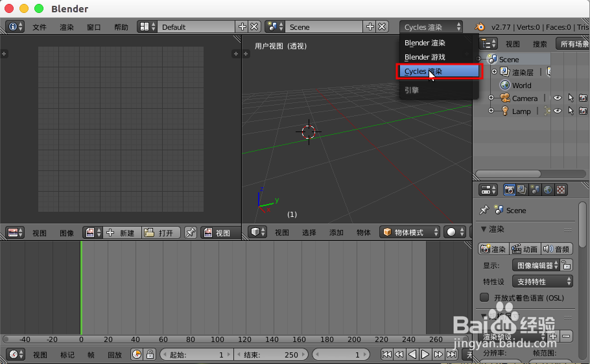The image size is (590, 364).
Task: Open the Image editor type selector
Action: (15, 233)
